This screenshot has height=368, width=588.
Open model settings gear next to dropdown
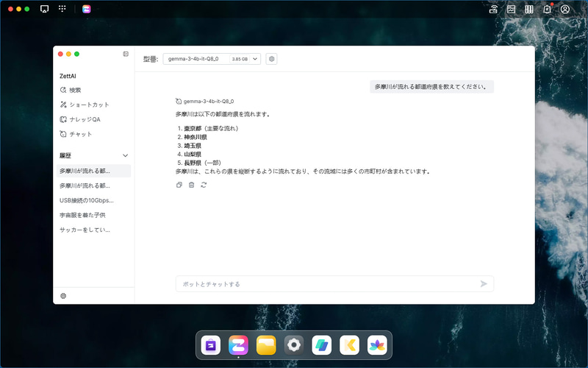pyautogui.click(x=271, y=59)
